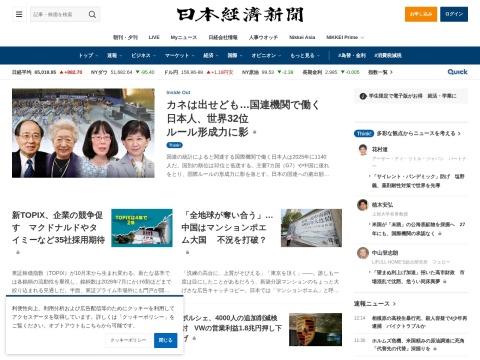Open the hamburger menu icon
480x360 pixels.
point(19,14)
